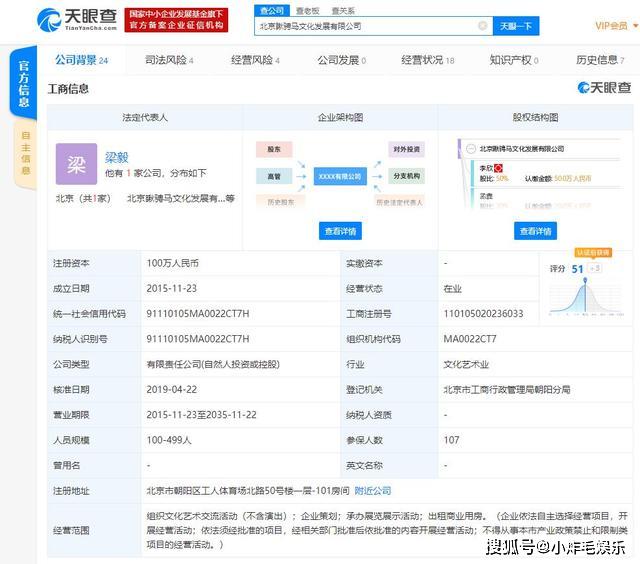Click registration number 110105020236033

[483, 314]
